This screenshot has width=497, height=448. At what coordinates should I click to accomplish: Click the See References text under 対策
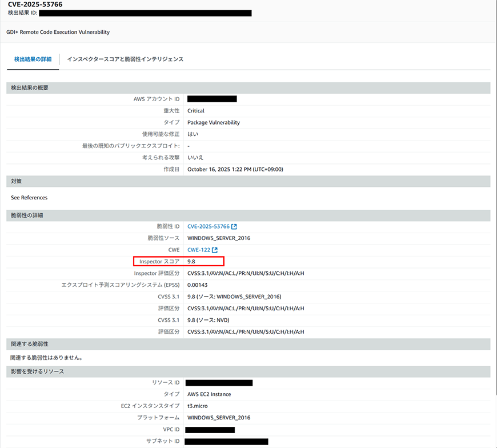(x=29, y=198)
